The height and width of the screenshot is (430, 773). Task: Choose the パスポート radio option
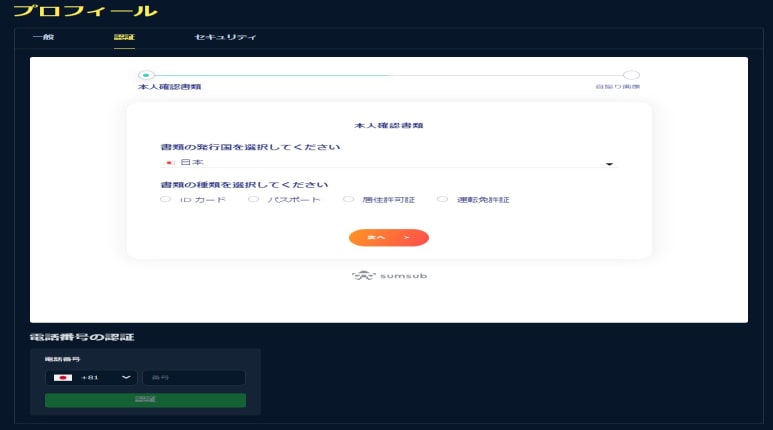pyautogui.click(x=253, y=199)
